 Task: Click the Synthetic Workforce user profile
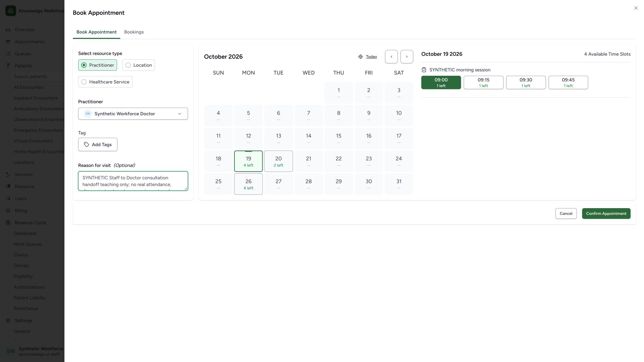tap(34, 351)
